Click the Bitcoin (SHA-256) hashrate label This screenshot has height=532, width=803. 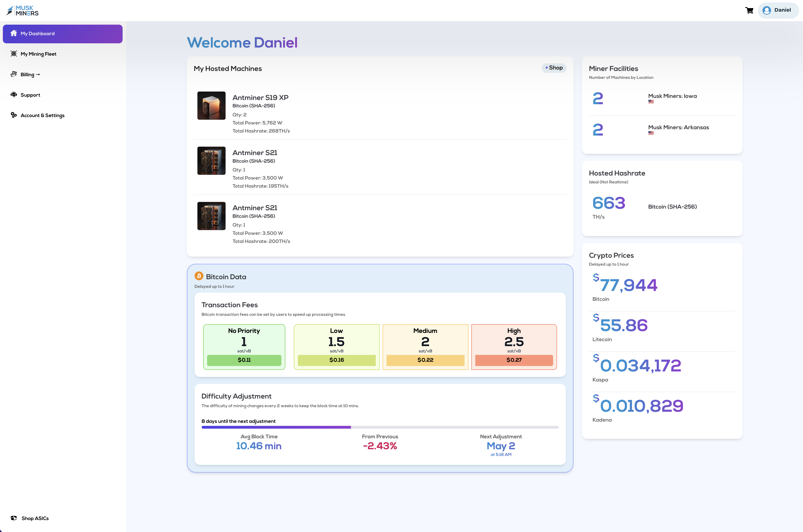pos(672,207)
